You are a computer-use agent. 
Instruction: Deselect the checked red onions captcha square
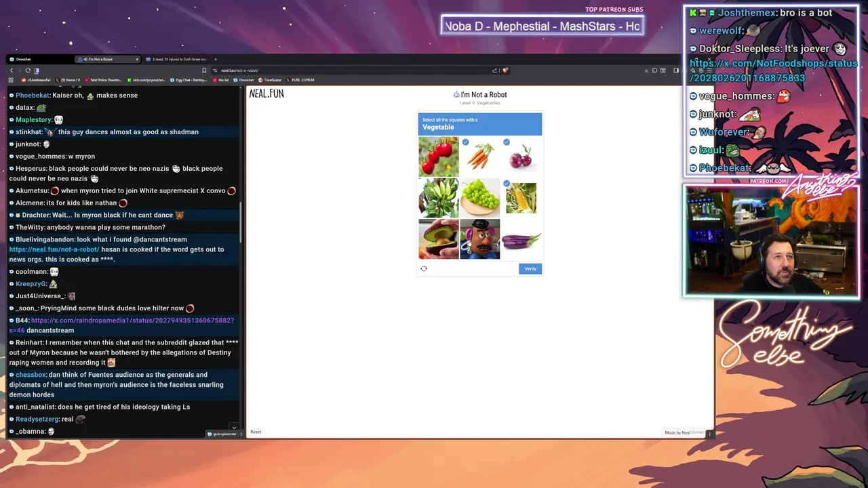click(x=521, y=157)
